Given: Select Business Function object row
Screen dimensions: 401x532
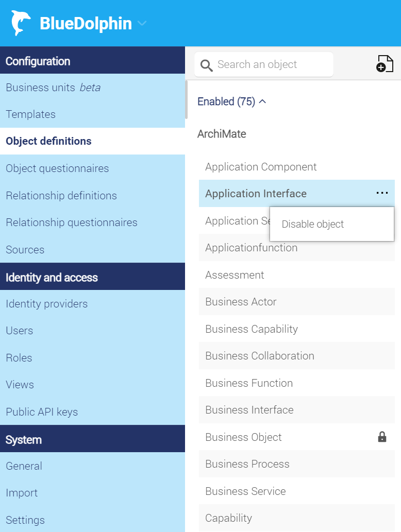Looking at the screenshot, I should tap(296, 383).
